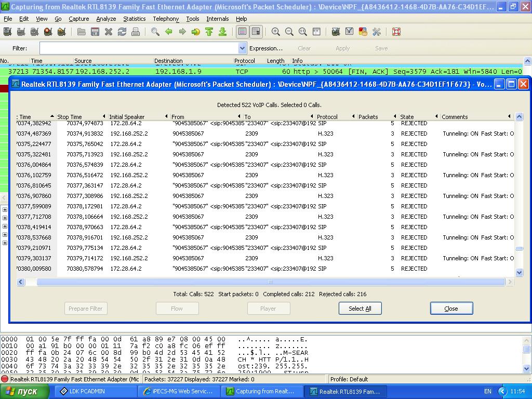Click Close in VoIP Calls dialog
The image size is (532, 399).
pos(451,309)
